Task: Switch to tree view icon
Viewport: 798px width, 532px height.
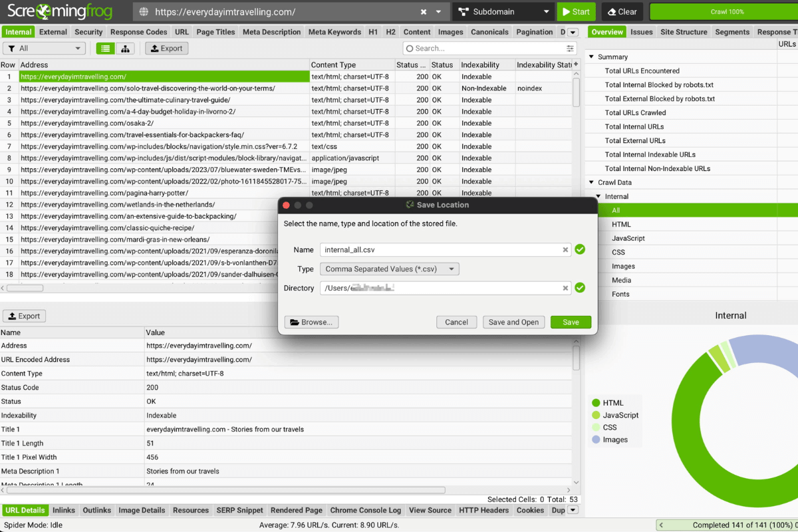Action: click(x=124, y=49)
